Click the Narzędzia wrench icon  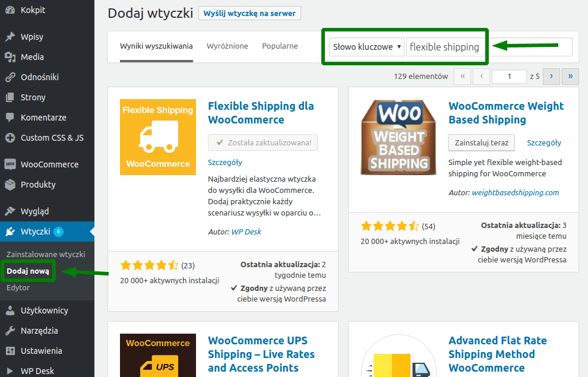pyautogui.click(x=10, y=331)
